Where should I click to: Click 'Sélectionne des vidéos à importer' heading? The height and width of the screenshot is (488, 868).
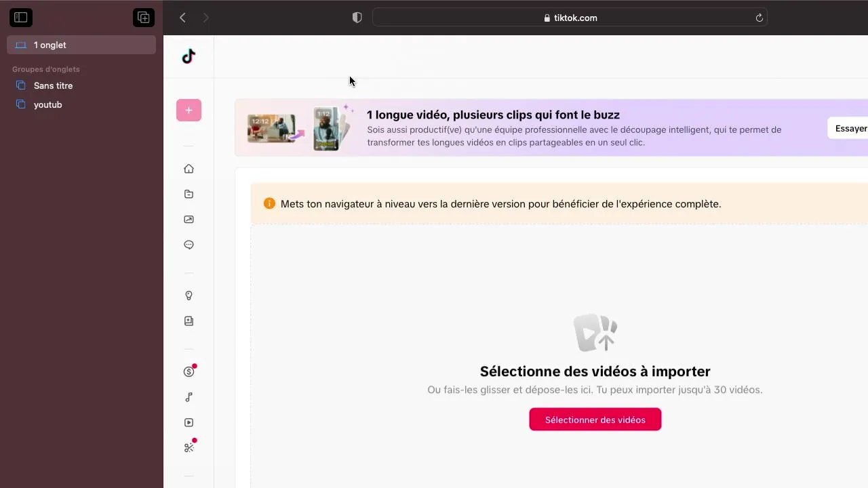tap(595, 371)
